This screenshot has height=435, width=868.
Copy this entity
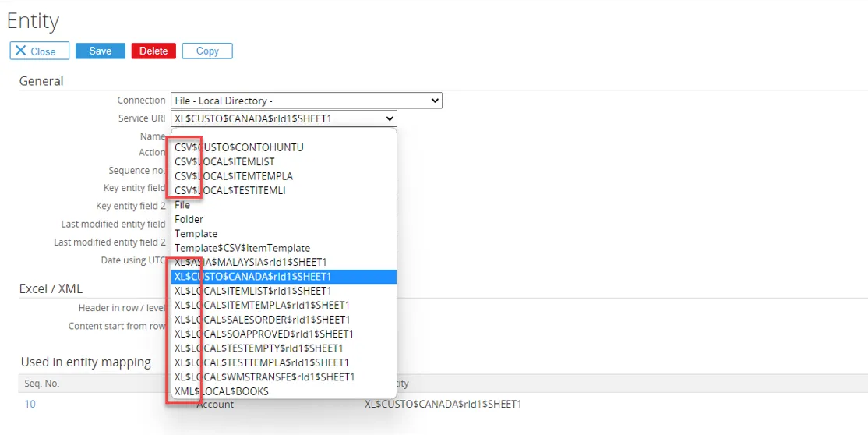tap(207, 51)
